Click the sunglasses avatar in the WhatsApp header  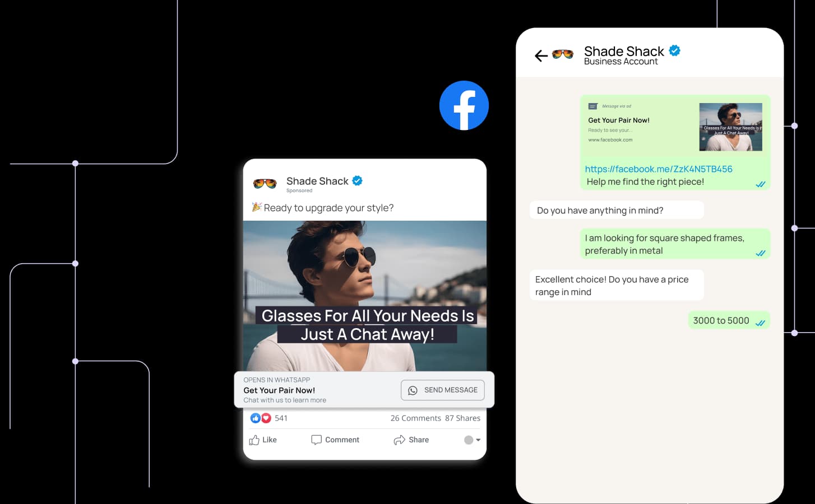[562, 55]
